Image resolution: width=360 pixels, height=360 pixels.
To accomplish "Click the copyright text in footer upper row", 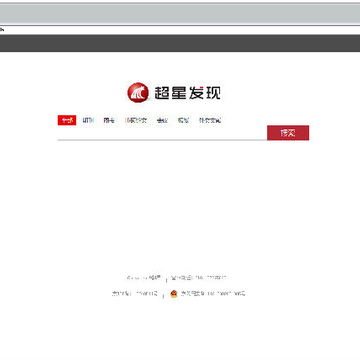I will pyautogui.click(x=144, y=277).
